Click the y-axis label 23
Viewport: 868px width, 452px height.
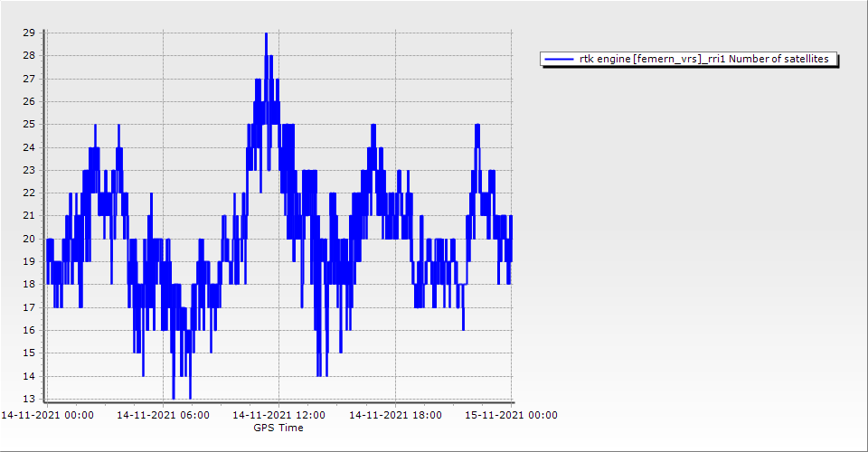[x=29, y=170]
